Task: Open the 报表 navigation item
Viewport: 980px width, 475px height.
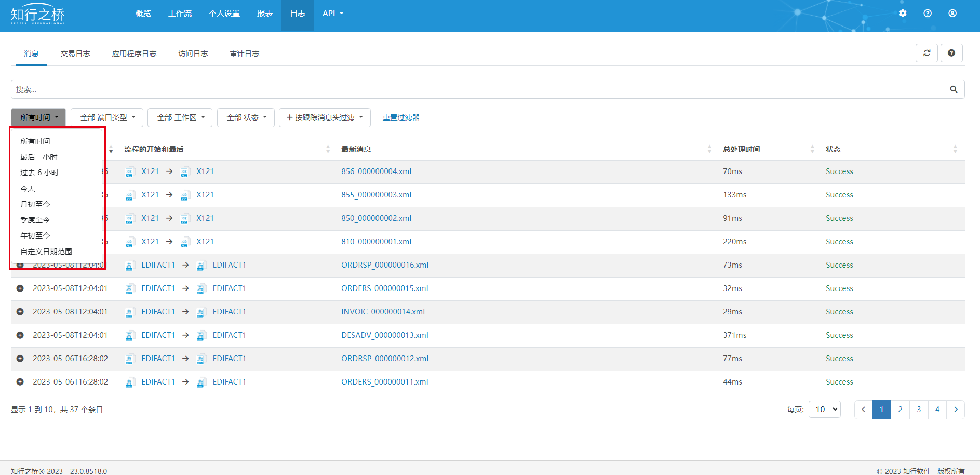Action: pyautogui.click(x=265, y=14)
